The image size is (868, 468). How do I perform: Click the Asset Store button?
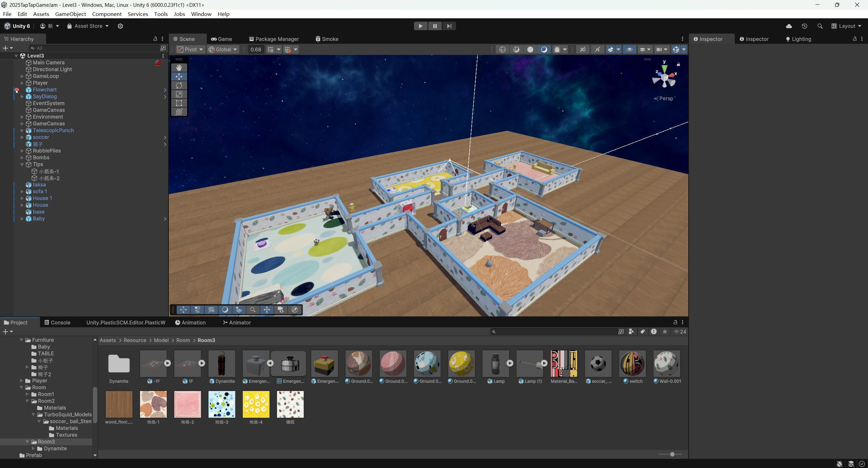(x=88, y=26)
